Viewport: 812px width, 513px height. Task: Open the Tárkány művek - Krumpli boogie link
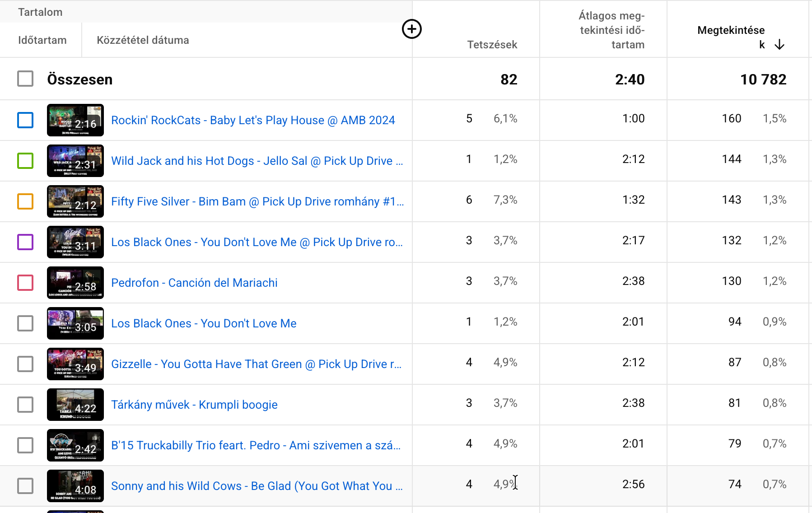[x=194, y=405]
